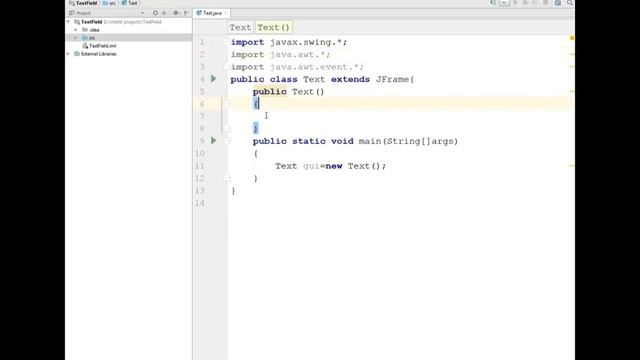Click 'java.awt.event.*' import on line 3
The width and height of the screenshot is (640, 360).
pos(314,67)
